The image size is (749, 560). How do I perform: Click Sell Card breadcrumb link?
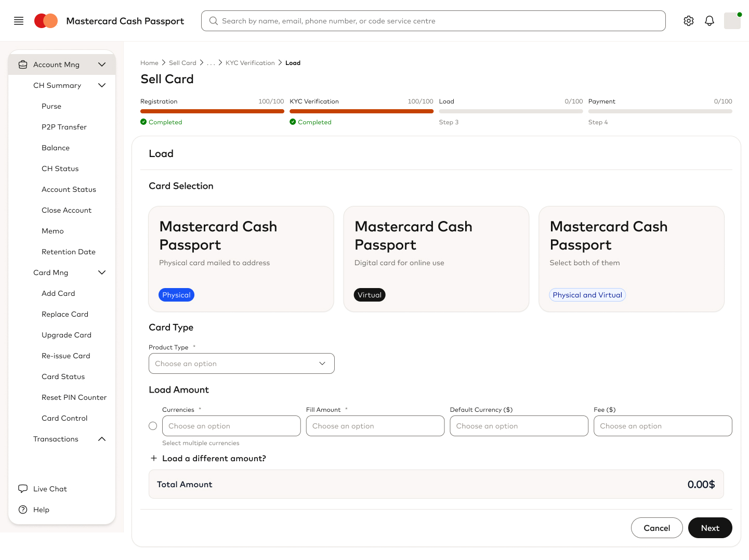pyautogui.click(x=182, y=63)
